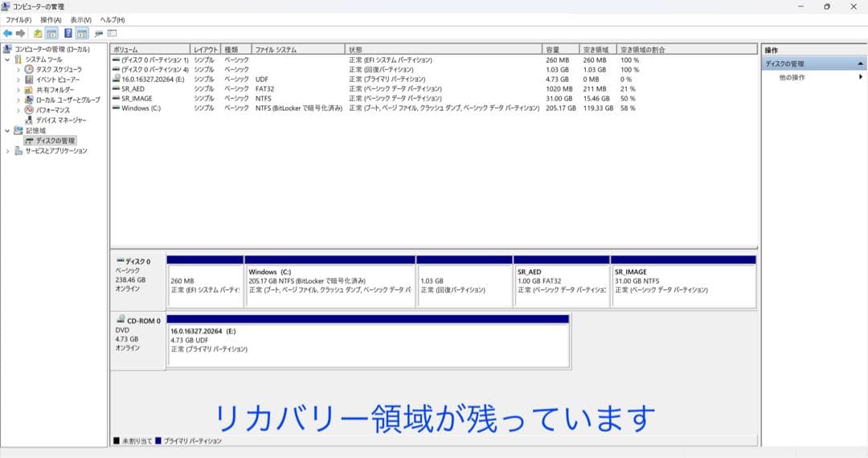Select the SR_AED partition block
The image size is (868, 458).
[561, 282]
